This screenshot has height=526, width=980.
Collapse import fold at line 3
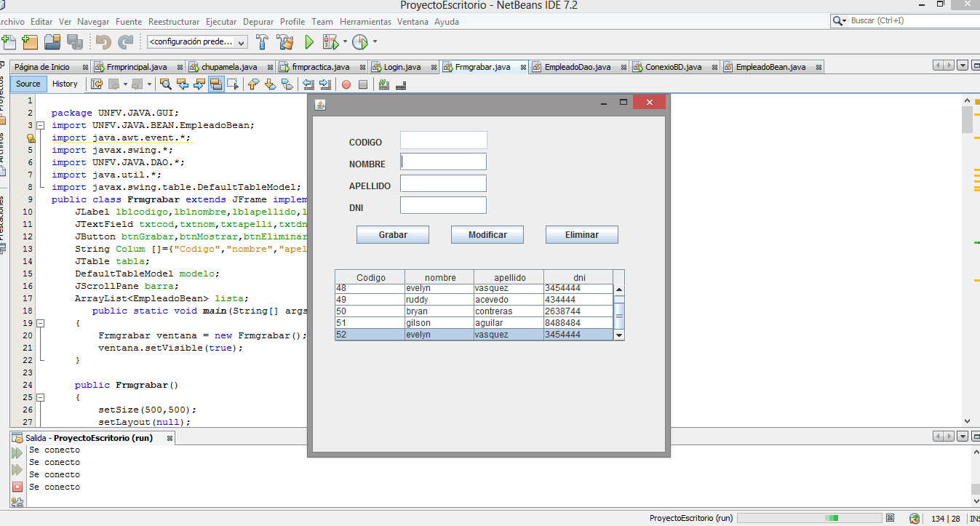[x=41, y=125]
